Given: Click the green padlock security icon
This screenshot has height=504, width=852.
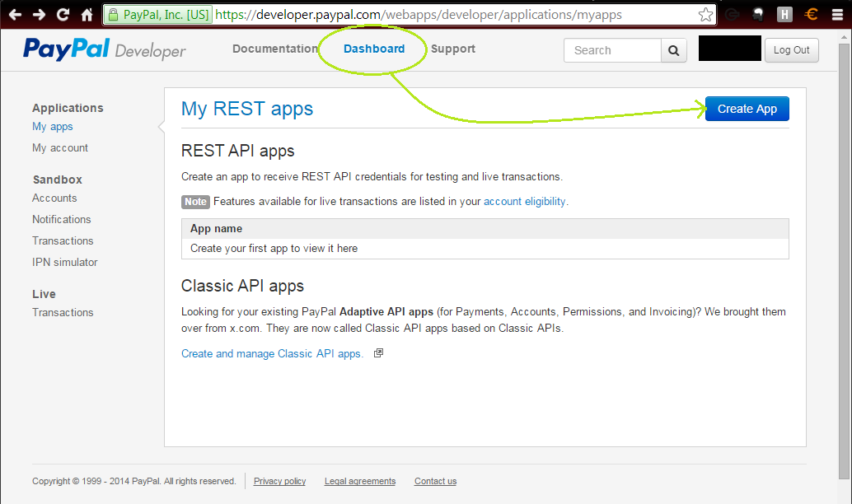Looking at the screenshot, I should 113,15.
